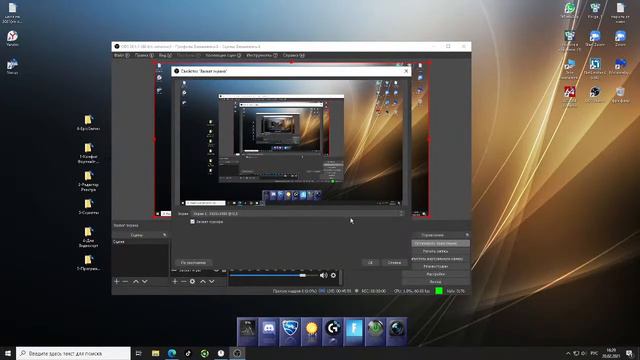
Task: Move the scene down with the arrow in Scenes panel
Action: click(144, 281)
